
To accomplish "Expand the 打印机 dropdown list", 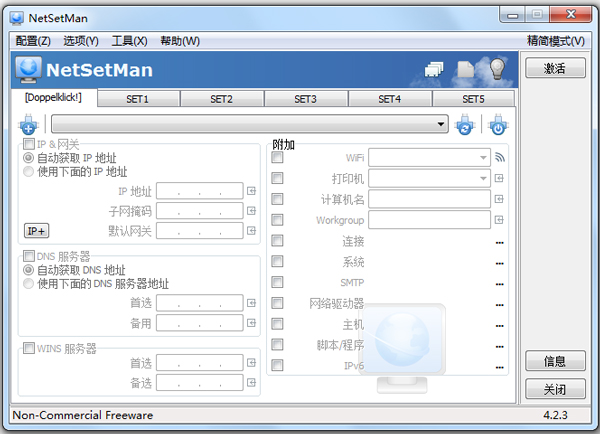I will [x=483, y=178].
